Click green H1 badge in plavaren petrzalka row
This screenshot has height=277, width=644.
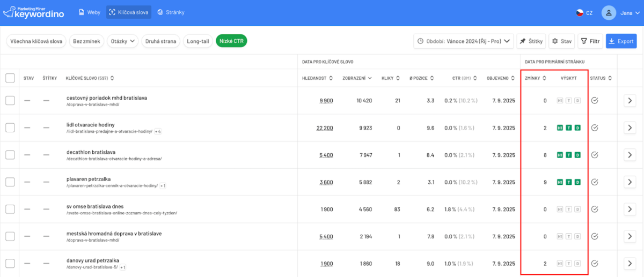tap(560, 182)
